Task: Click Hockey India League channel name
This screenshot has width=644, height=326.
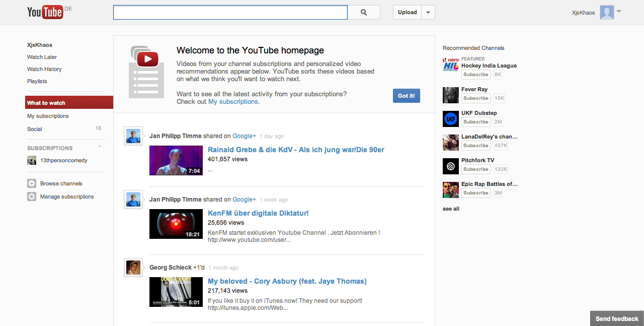Action: tap(489, 66)
